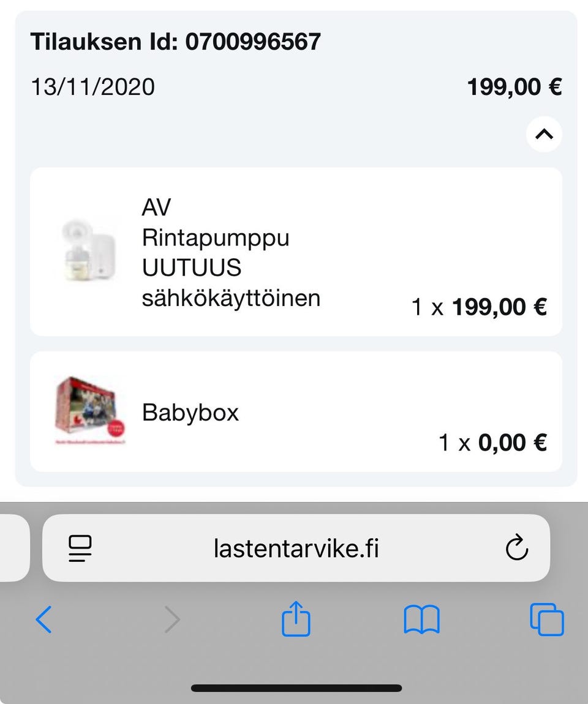This screenshot has width=588, height=704.
Task: Tap the Safari reload page icon
Action: pos(516,547)
